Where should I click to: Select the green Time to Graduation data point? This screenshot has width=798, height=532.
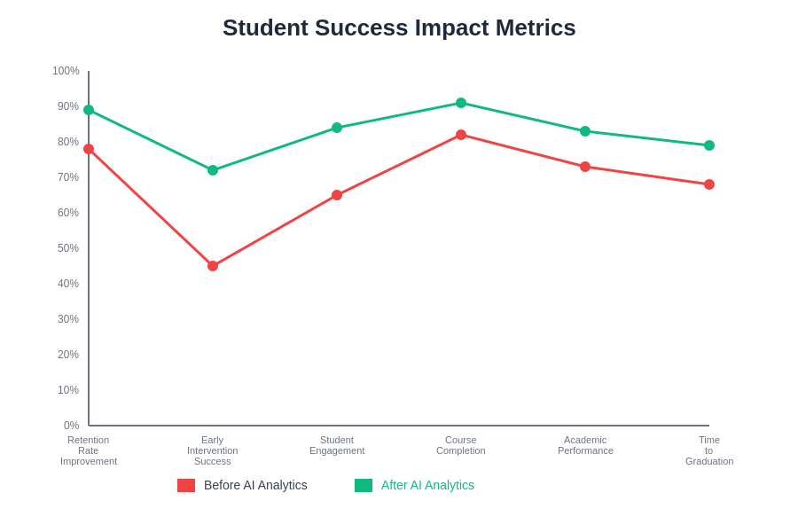709,145
